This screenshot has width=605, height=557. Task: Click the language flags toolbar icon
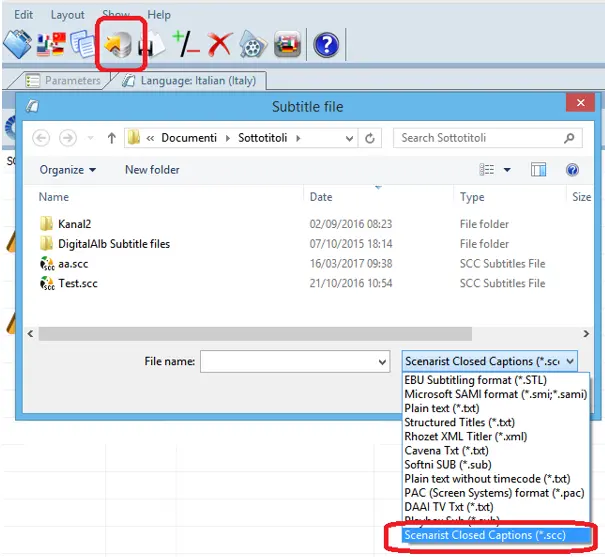51,44
